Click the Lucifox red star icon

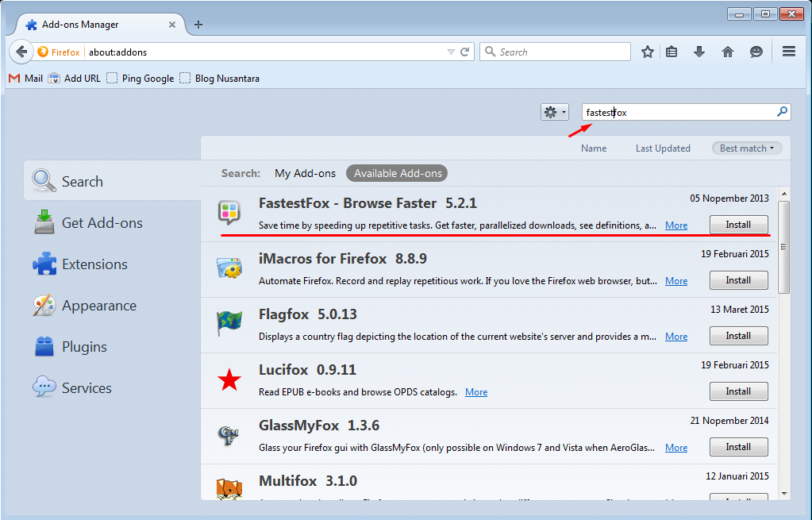[x=229, y=380]
